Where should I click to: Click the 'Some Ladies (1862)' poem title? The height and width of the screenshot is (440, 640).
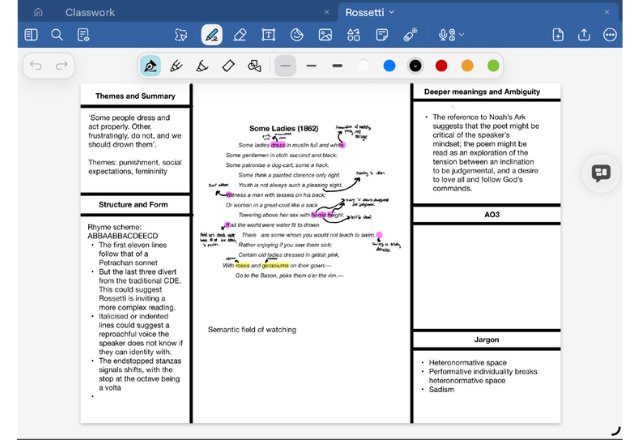tap(284, 128)
